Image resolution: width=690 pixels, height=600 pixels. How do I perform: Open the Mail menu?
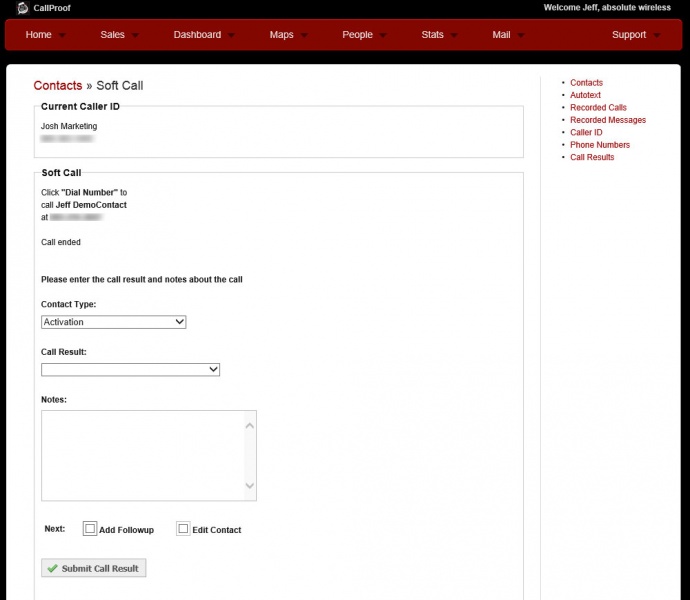pos(501,35)
